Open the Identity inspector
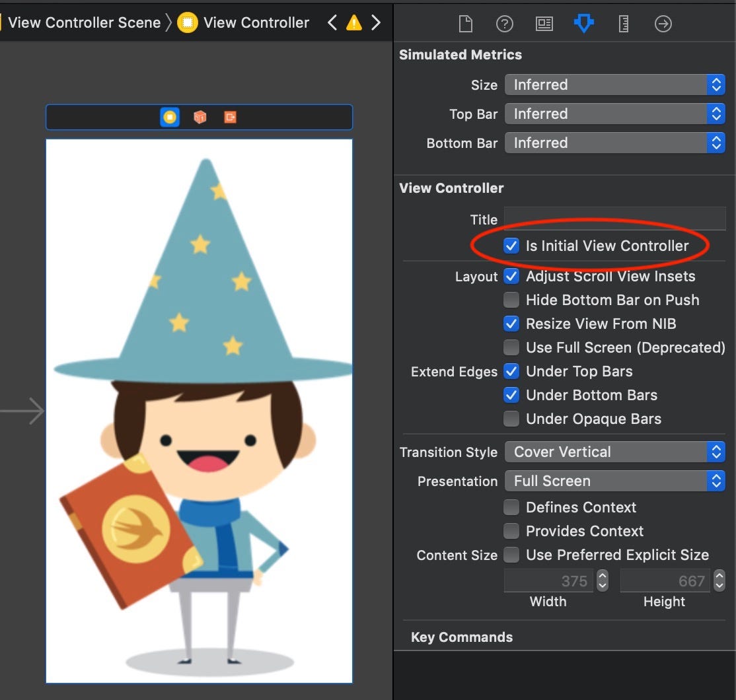 tap(544, 23)
